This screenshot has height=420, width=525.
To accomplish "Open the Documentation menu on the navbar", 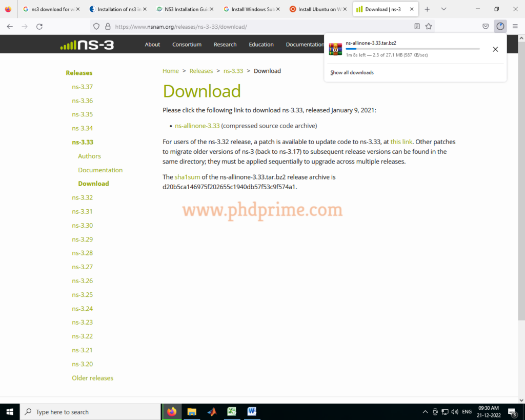I will (x=306, y=44).
